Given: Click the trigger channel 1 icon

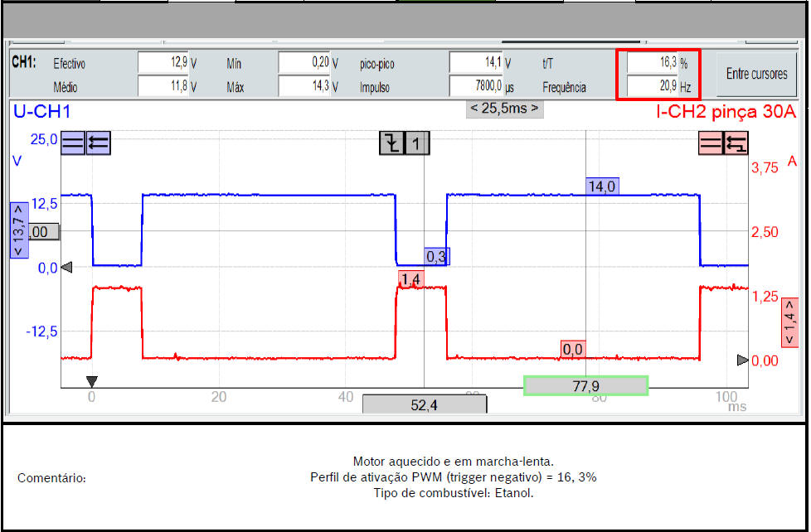Looking at the screenshot, I should click(416, 143).
